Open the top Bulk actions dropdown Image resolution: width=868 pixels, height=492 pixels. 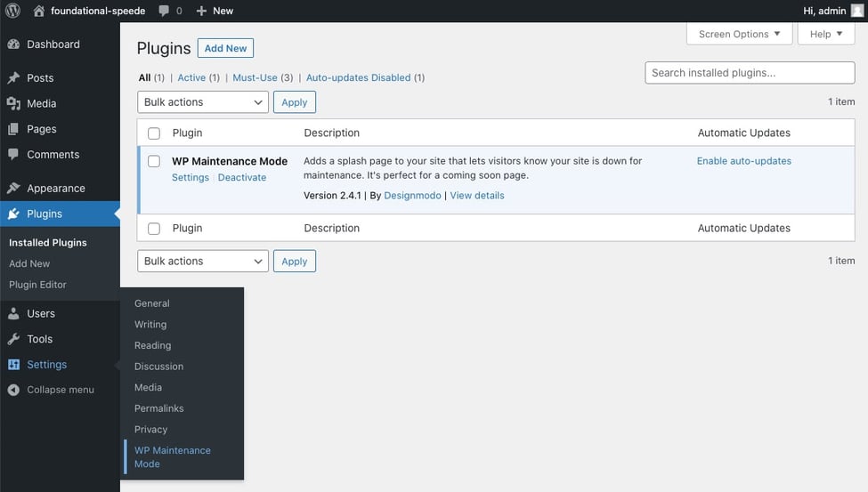[x=203, y=102]
